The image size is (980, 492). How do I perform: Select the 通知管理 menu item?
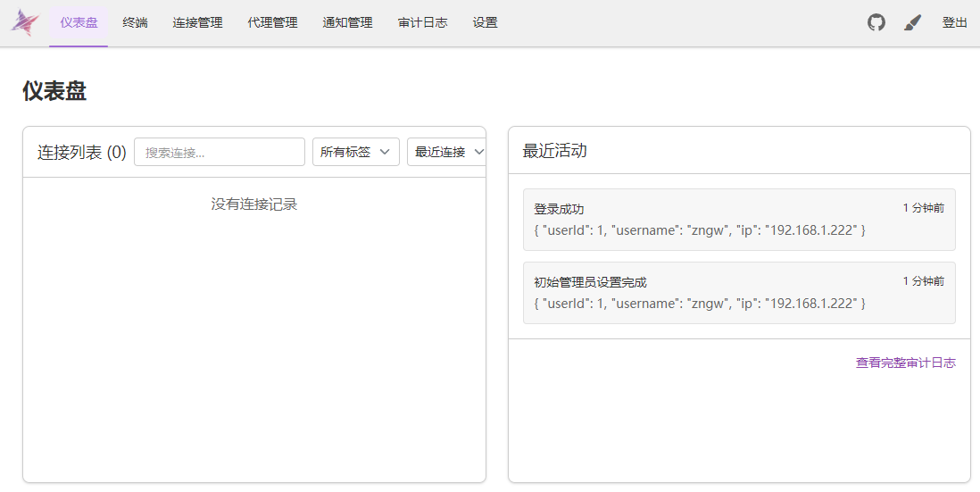(347, 23)
